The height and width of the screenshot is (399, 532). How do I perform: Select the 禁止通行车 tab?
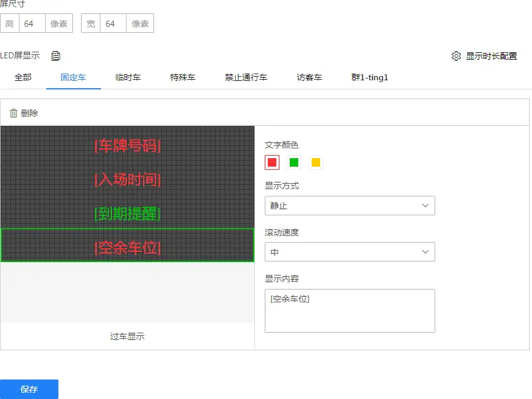pos(246,78)
